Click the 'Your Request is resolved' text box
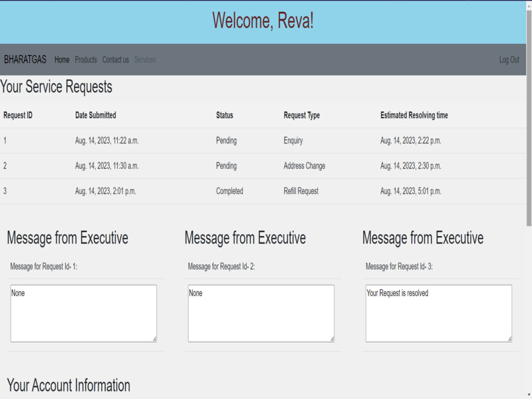The width and height of the screenshot is (532, 399). click(x=438, y=313)
